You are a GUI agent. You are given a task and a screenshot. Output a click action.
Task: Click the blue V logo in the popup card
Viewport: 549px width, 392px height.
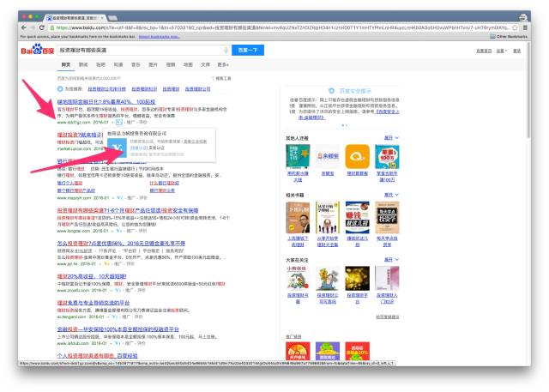[x=117, y=148]
